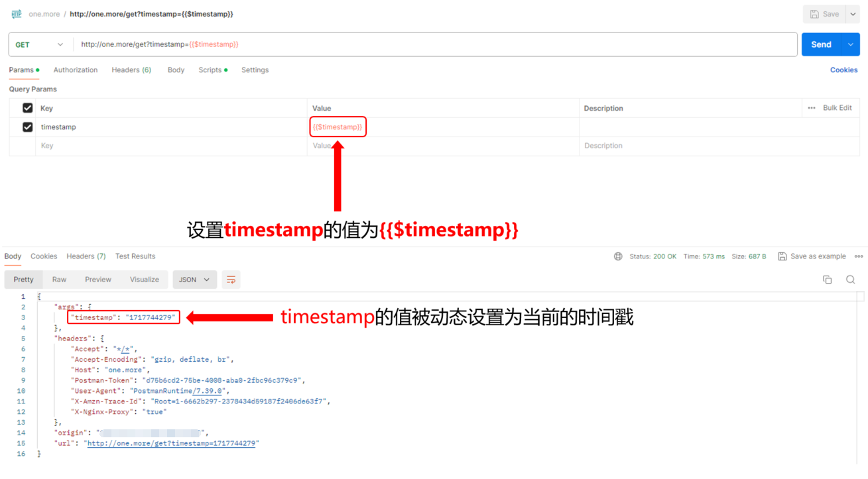Uncheck the timestamp query parameter checkbox
Image resolution: width=868 pixels, height=479 pixels.
pos(27,127)
